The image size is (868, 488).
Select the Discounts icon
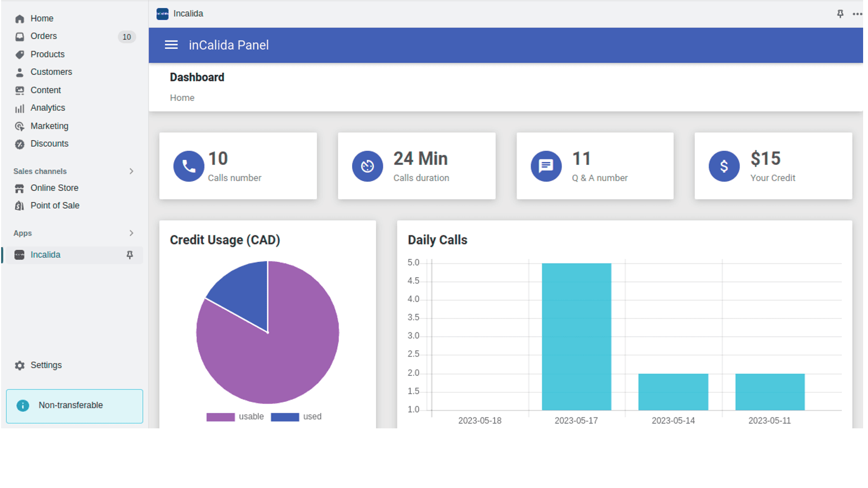coord(20,144)
